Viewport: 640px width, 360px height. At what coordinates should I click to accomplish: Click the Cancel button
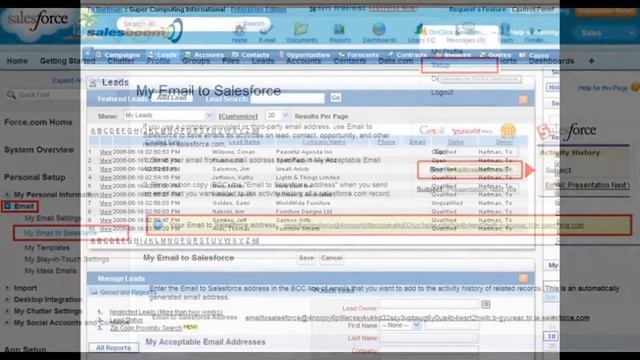pos(331,258)
